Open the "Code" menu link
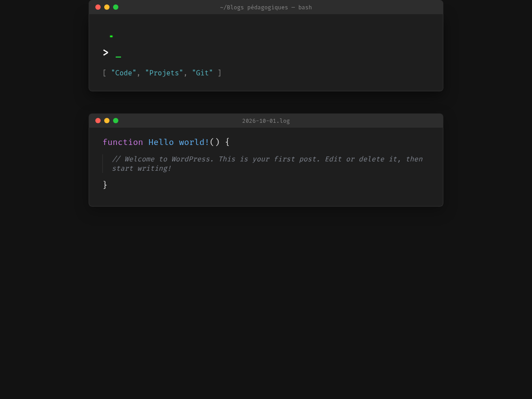 tap(124, 73)
